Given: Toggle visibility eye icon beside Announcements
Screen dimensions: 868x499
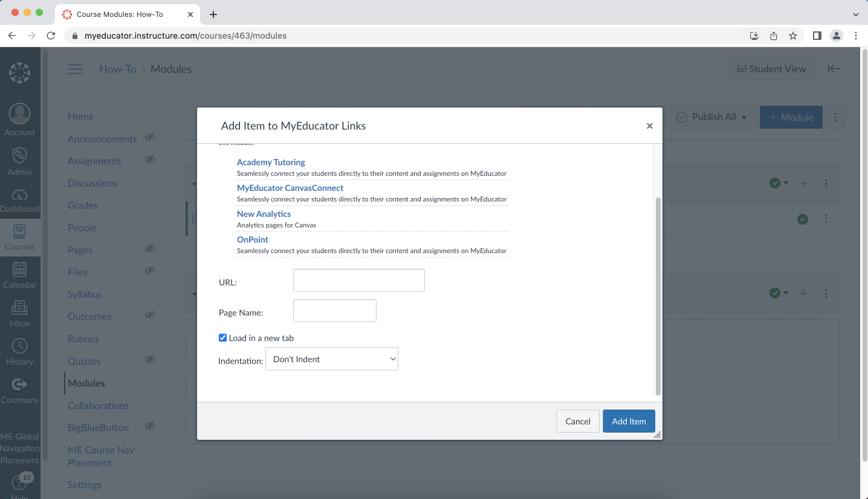Looking at the screenshot, I should (150, 137).
